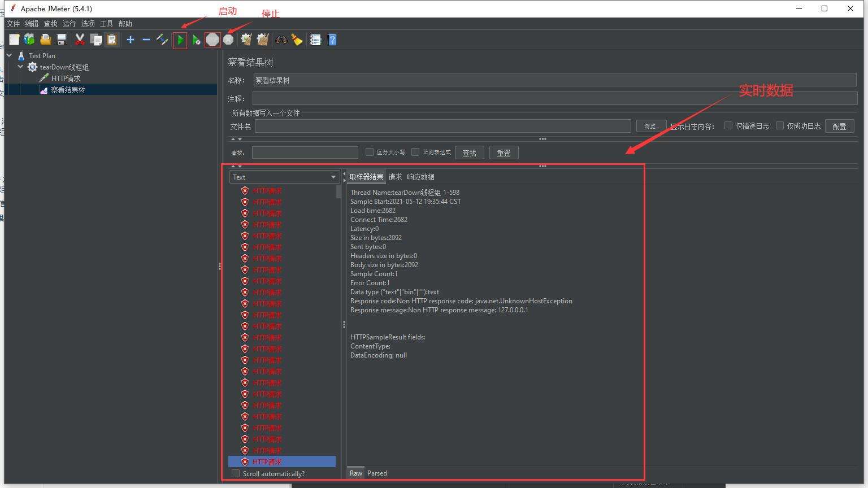Click the 文件名 input field
Image resolution: width=868 pixels, height=488 pixels.
click(442, 127)
